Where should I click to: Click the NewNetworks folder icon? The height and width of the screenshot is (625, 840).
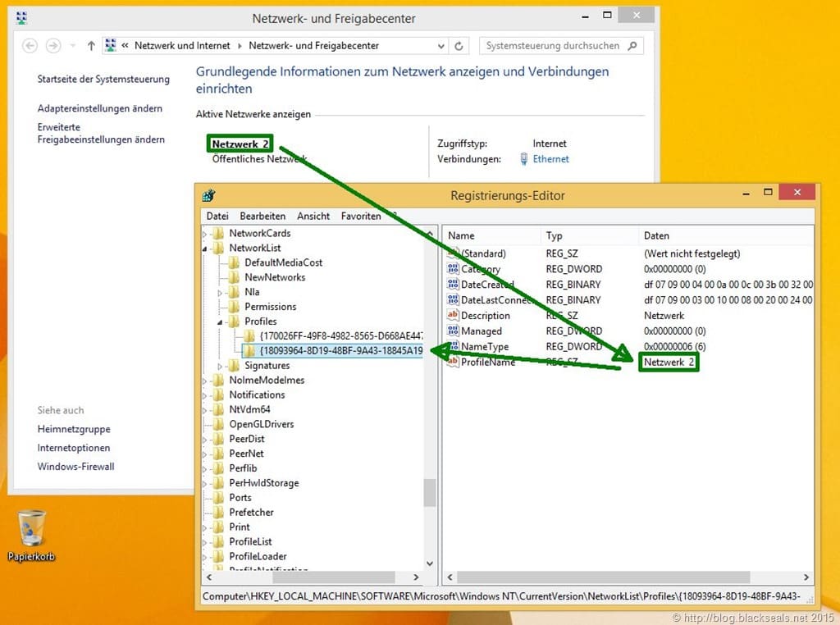[x=234, y=277]
